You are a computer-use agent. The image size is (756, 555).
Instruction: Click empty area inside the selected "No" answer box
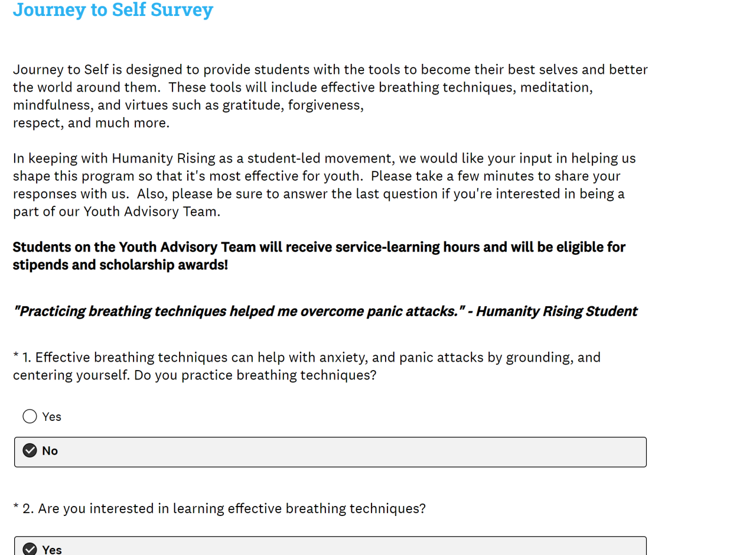[354, 452]
